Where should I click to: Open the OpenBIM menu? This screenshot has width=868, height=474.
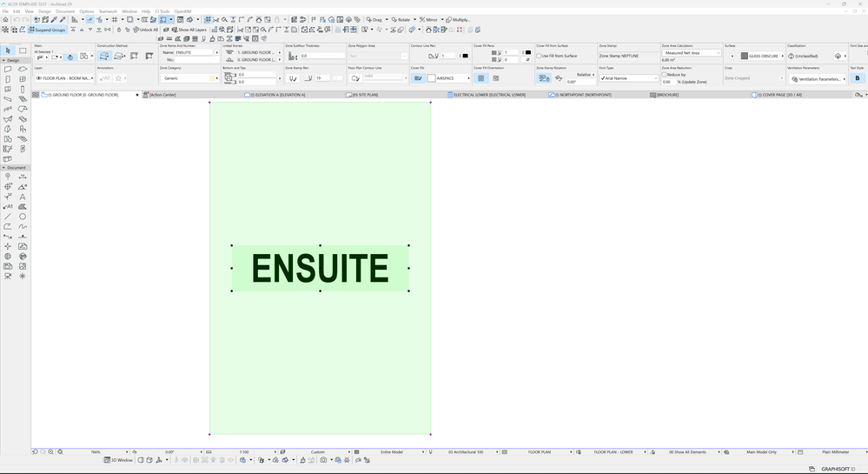pos(182,11)
